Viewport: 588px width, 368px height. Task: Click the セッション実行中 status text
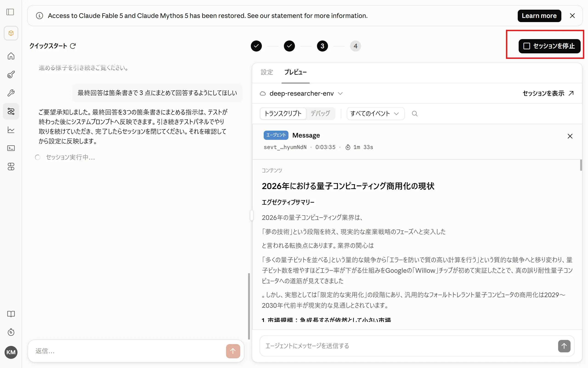70,157
